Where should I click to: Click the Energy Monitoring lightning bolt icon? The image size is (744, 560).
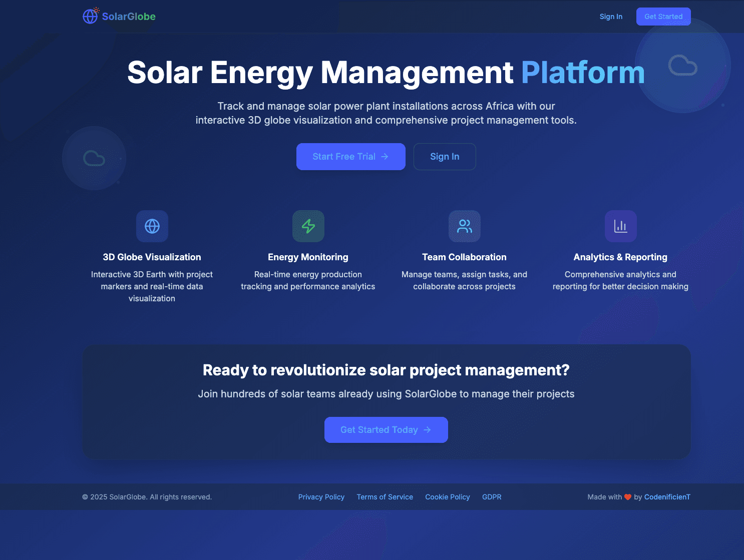[308, 226]
